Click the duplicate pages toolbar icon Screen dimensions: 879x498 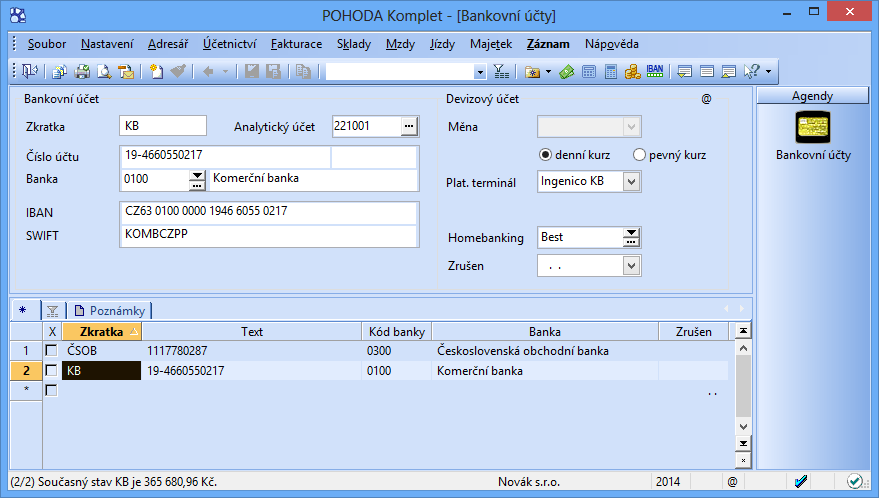[303, 71]
